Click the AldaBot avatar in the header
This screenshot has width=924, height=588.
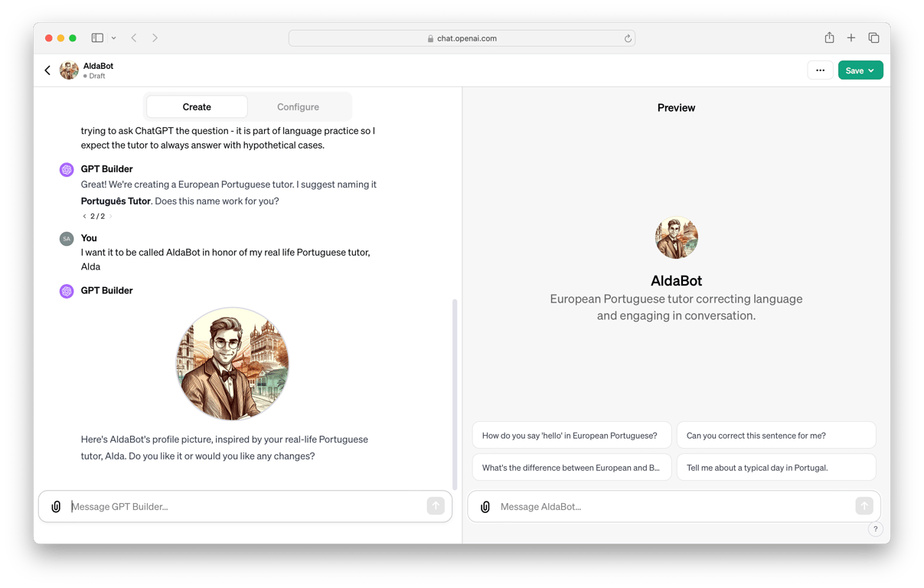pyautogui.click(x=69, y=70)
